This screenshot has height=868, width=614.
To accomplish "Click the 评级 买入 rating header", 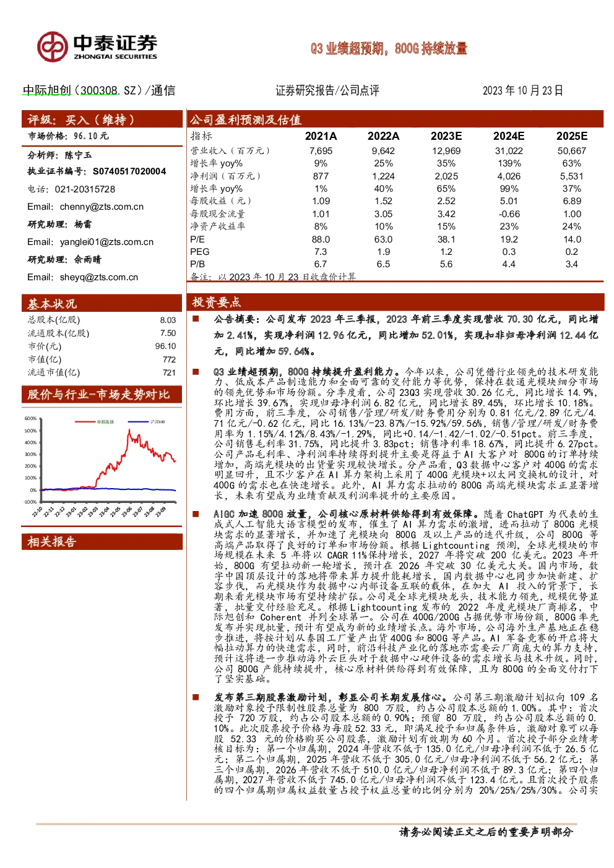I will [102, 119].
